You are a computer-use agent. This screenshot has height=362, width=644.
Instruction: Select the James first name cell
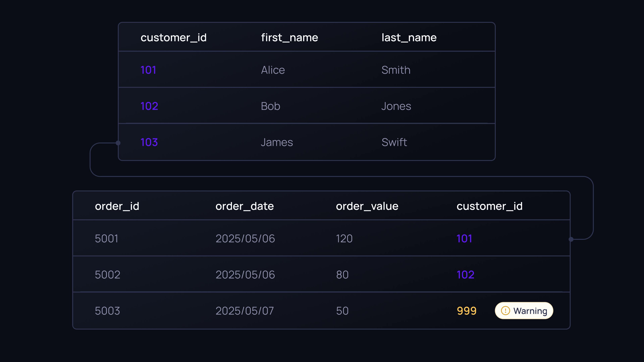pos(277,142)
